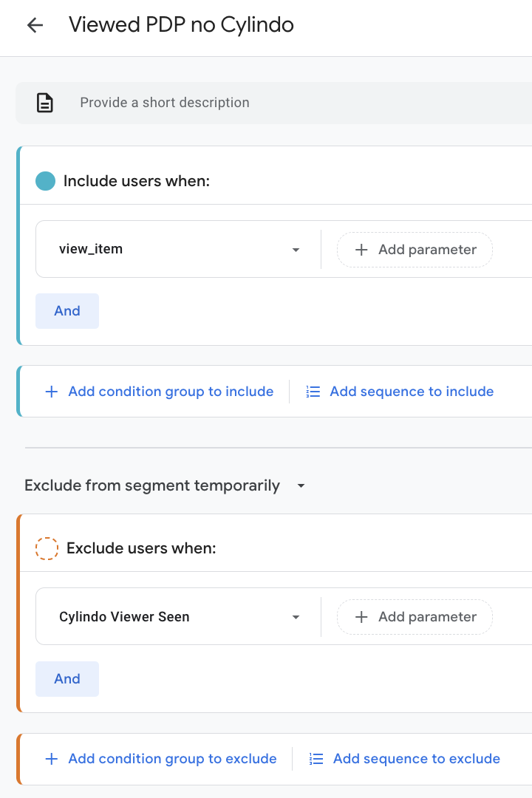Click the include sequence list icon

[313, 392]
